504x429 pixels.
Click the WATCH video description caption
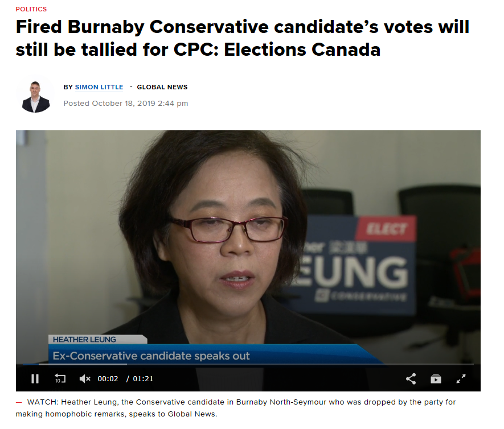click(236, 408)
